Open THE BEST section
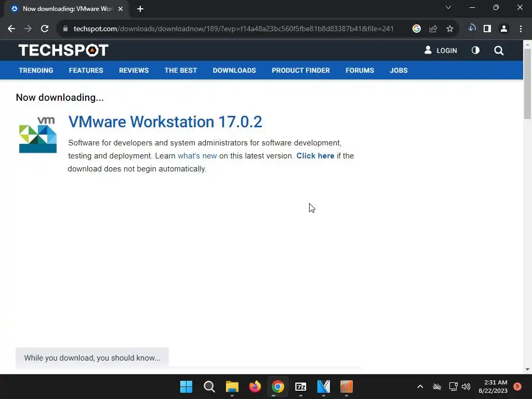This screenshot has width=532, height=399. pos(181,70)
